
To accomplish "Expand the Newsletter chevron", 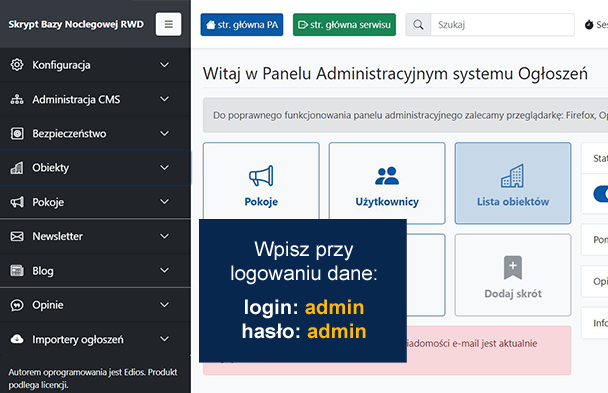I will (165, 236).
